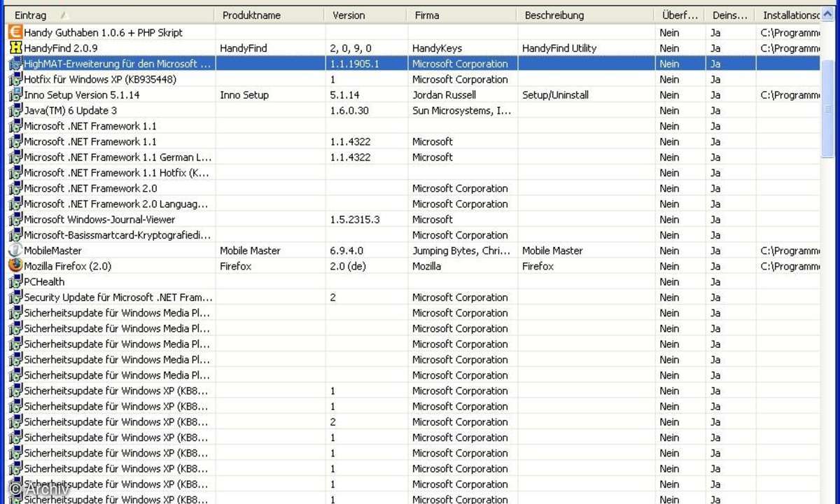Select the Microsoft Windows-Journal-Viewer entry

99,219
